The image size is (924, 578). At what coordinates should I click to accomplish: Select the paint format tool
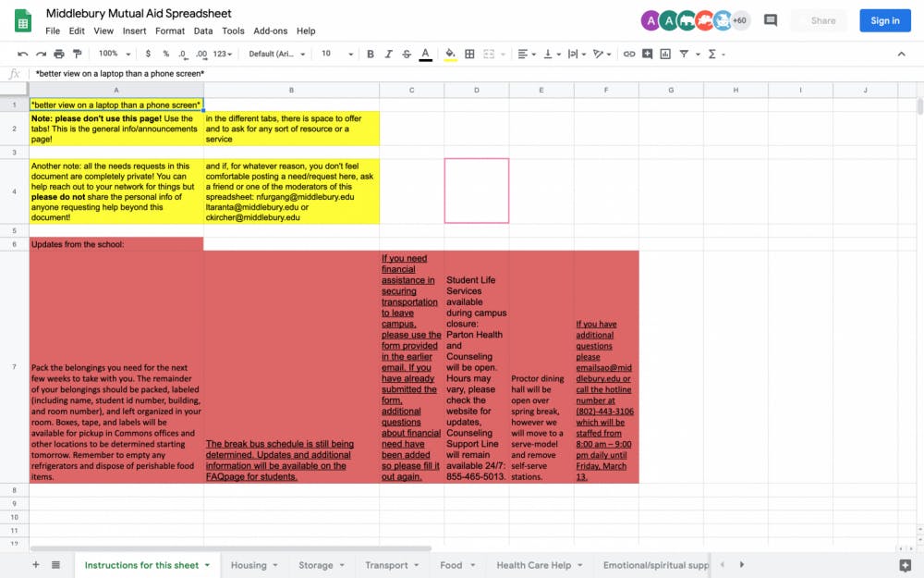(x=77, y=55)
